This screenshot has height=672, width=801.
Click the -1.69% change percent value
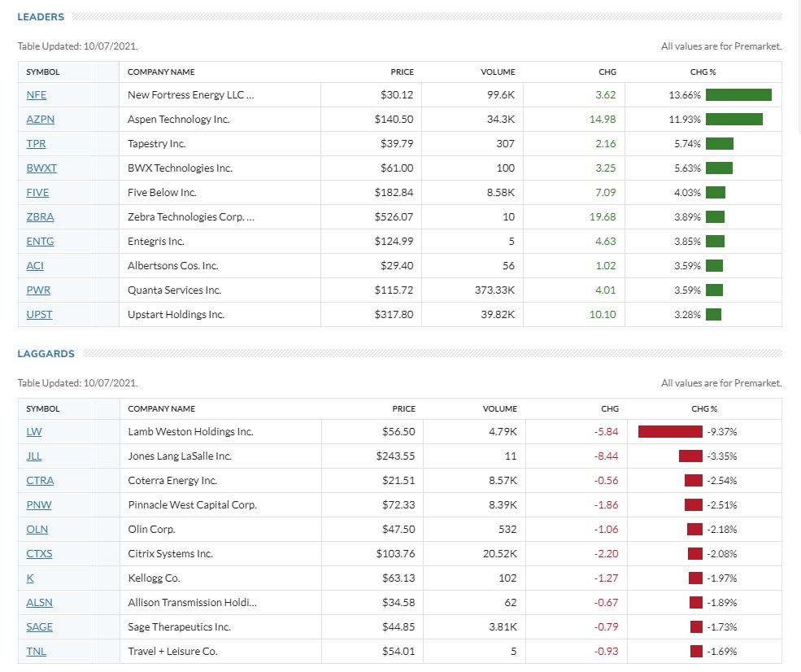pyautogui.click(x=722, y=652)
